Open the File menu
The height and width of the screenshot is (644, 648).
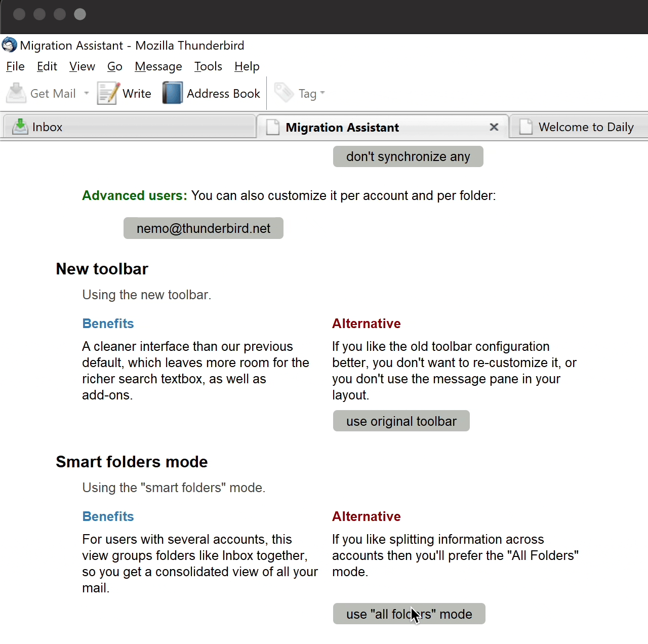click(x=15, y=66)
